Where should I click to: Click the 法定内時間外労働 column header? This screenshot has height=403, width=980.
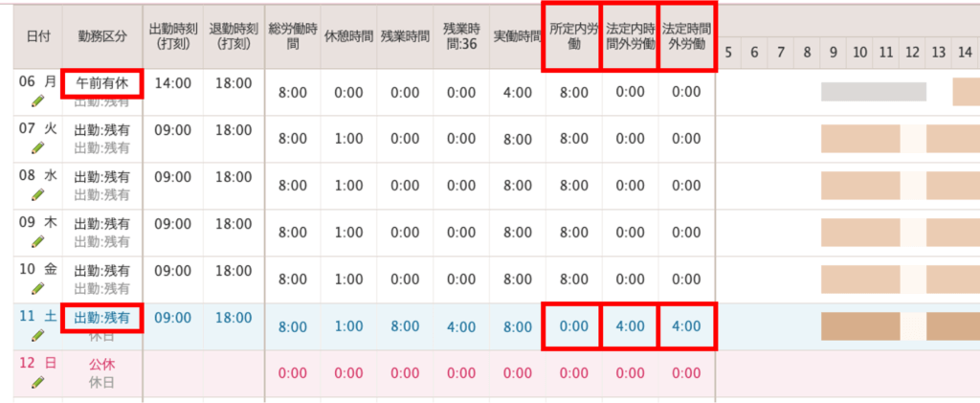coord(630,36)
